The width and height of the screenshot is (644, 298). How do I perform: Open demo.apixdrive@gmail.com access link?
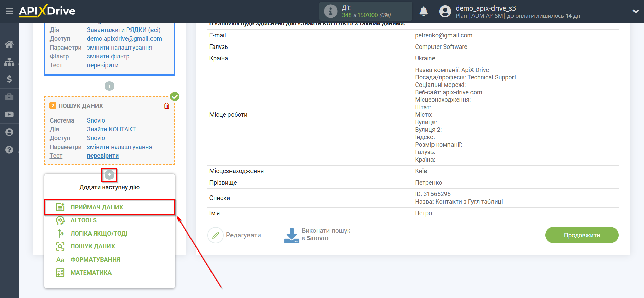[x=124, y=39]
